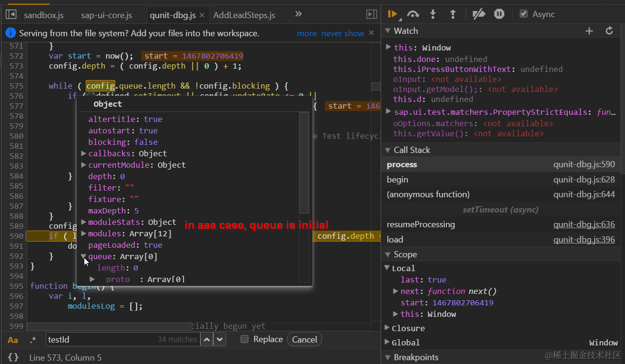Collapse the Call Stack section
Screen dimensions: 625x364
pyautogui.click(x=387, y=150)
